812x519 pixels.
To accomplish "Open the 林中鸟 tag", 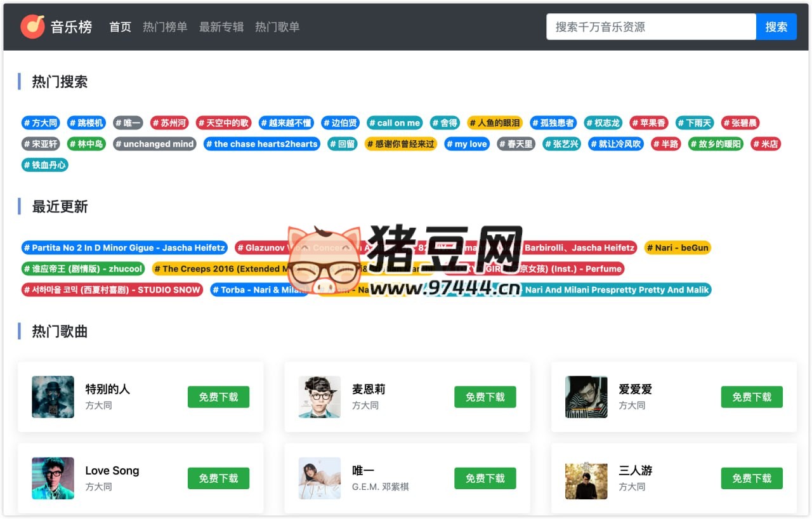I will [x=86, y=144].
